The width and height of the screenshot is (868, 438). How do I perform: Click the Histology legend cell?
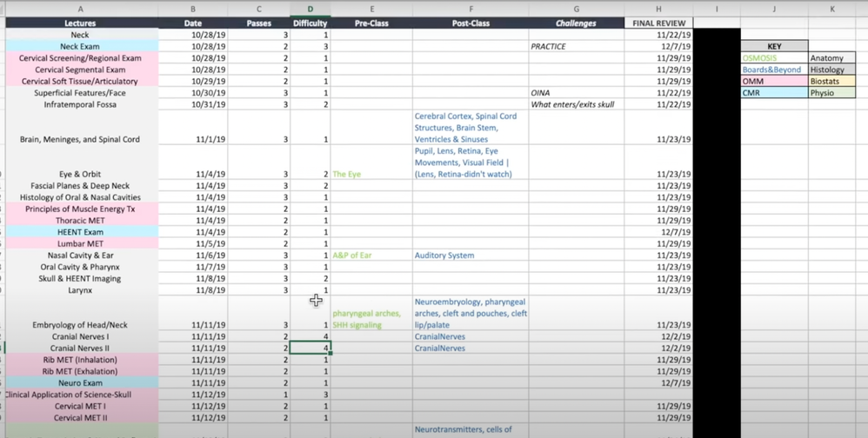click(832, 70)
